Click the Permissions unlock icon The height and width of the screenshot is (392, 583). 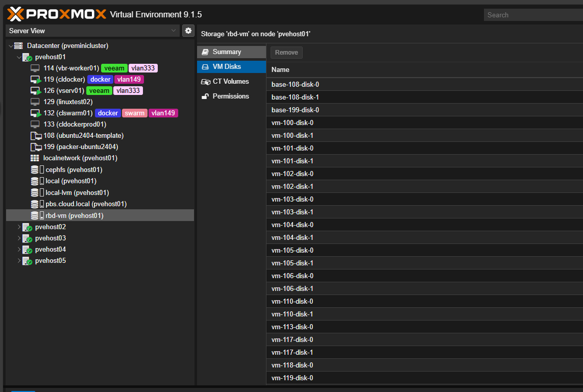click(x=205, y=96)
